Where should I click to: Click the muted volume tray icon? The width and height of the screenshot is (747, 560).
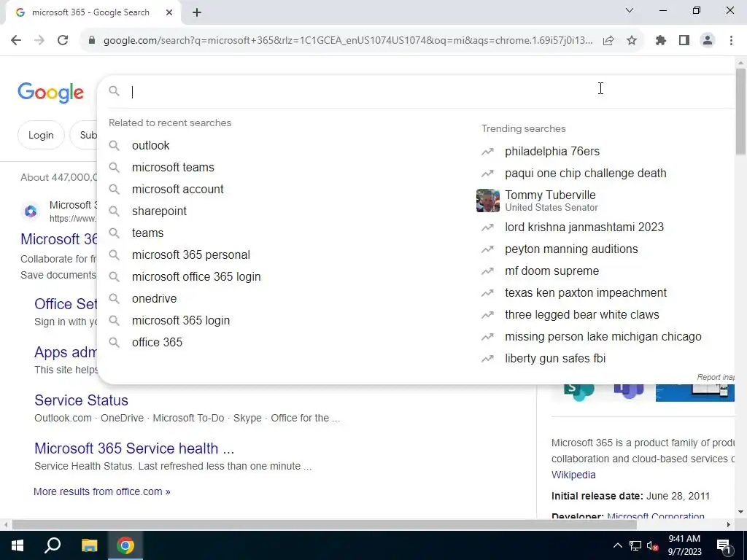coord(653,545)
